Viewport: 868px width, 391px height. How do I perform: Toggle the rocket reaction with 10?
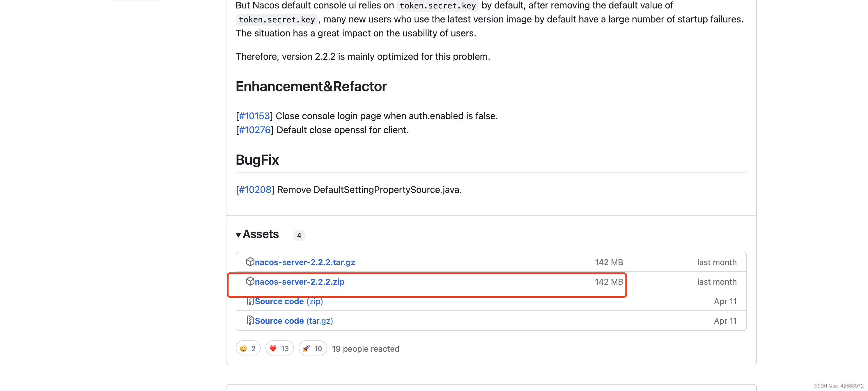tap(313, 348)
